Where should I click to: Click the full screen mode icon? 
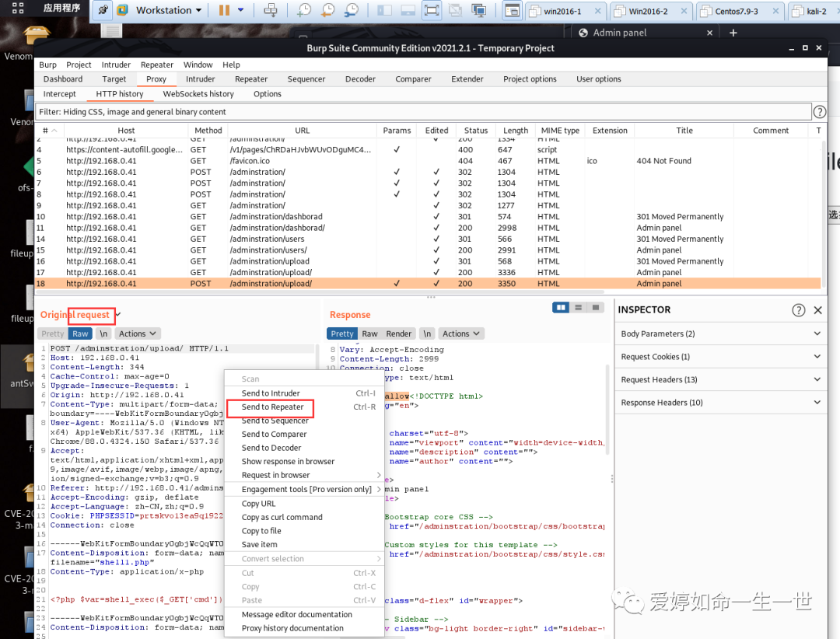(x=431, y=10)
